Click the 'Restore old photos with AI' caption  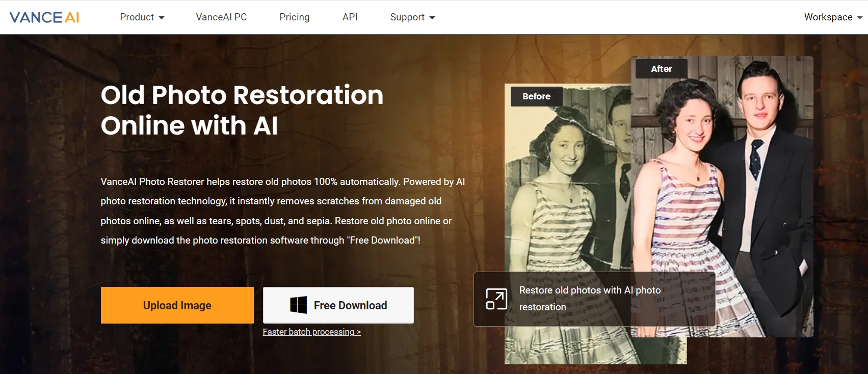point(589,299)
